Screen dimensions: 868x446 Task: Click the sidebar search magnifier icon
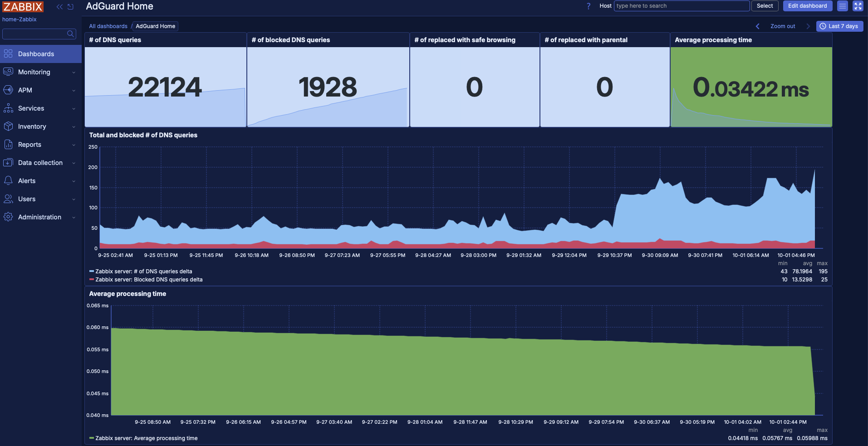click(70, 34)
